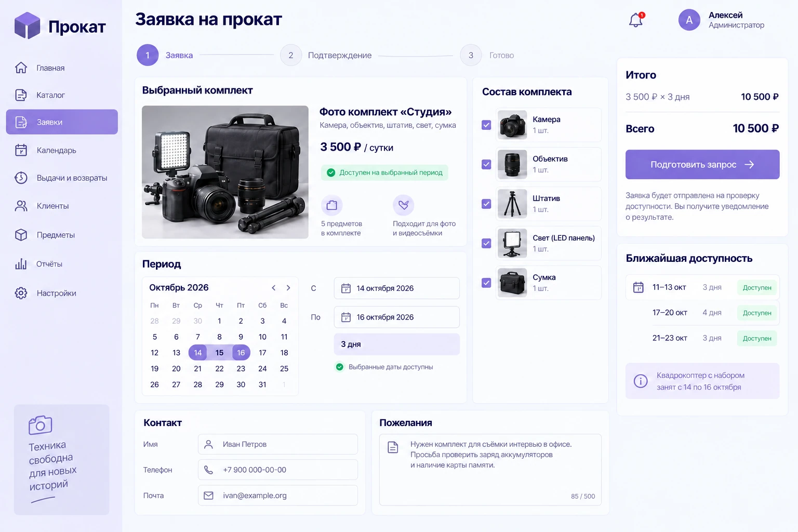The image size is (798, 532).
Task: Click the Штатив tripod thumbnail
Action: [512, 204]
